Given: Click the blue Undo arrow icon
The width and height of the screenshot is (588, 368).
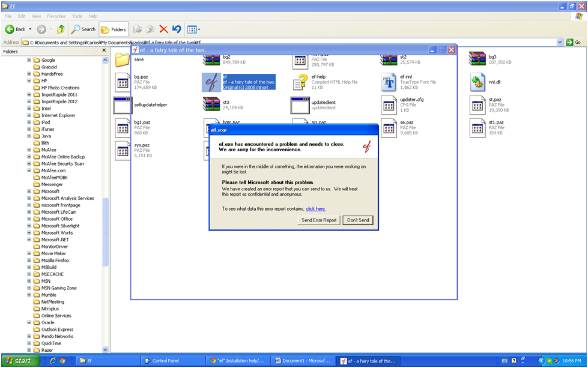Looking at the screenshot, I should pyautogui.click(x=176, y=29).
